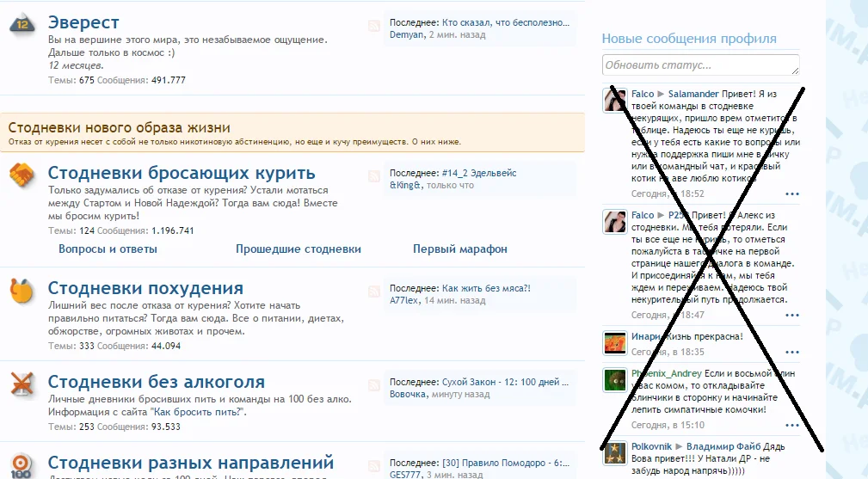
Task: Open Polkovnik's profile name link
Action: click(651, 446)
